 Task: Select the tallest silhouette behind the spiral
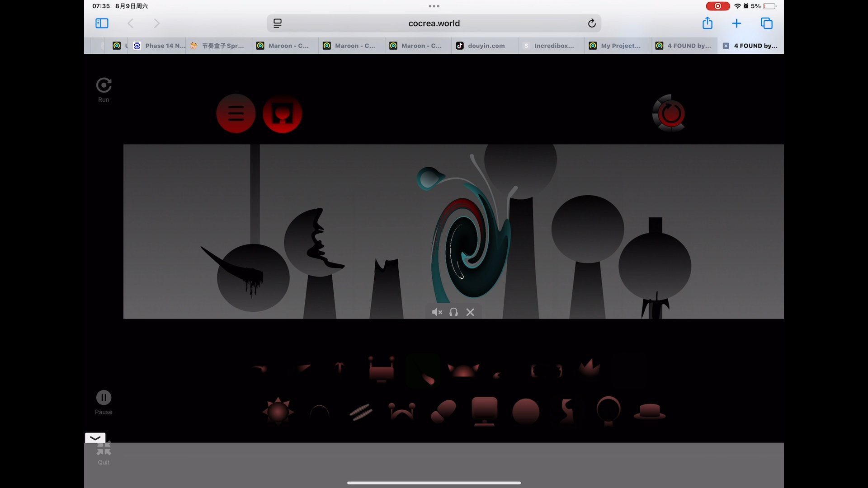click(521, 231)
